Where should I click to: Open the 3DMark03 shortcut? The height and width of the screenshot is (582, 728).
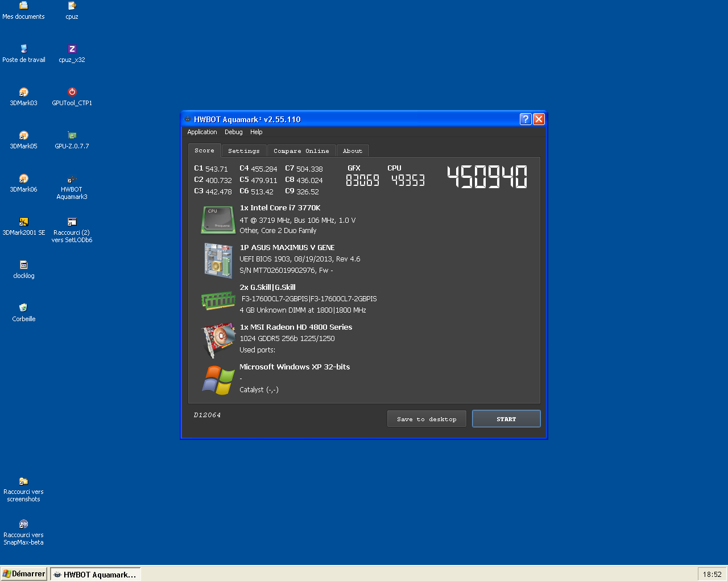tap(23, 97)
